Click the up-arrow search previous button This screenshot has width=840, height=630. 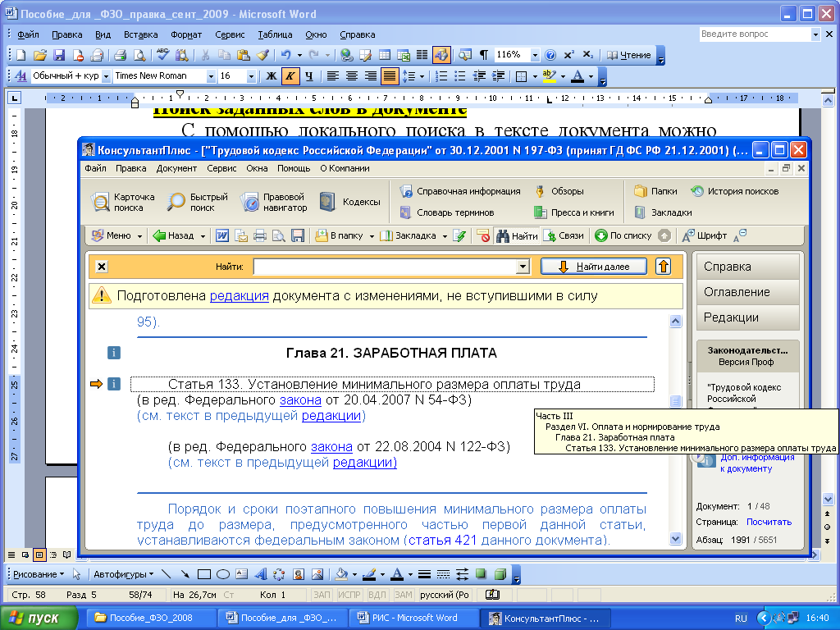pyautogui.click(x=663, y=267)
